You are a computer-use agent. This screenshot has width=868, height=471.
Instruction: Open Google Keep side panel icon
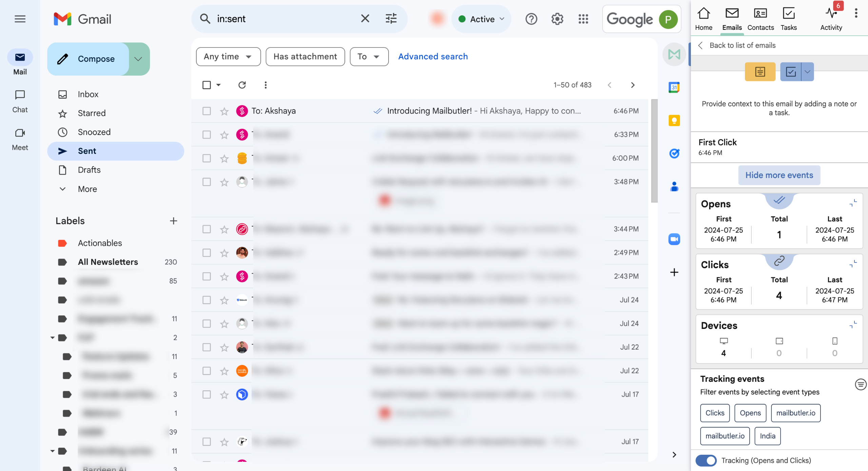pos(674,120)
